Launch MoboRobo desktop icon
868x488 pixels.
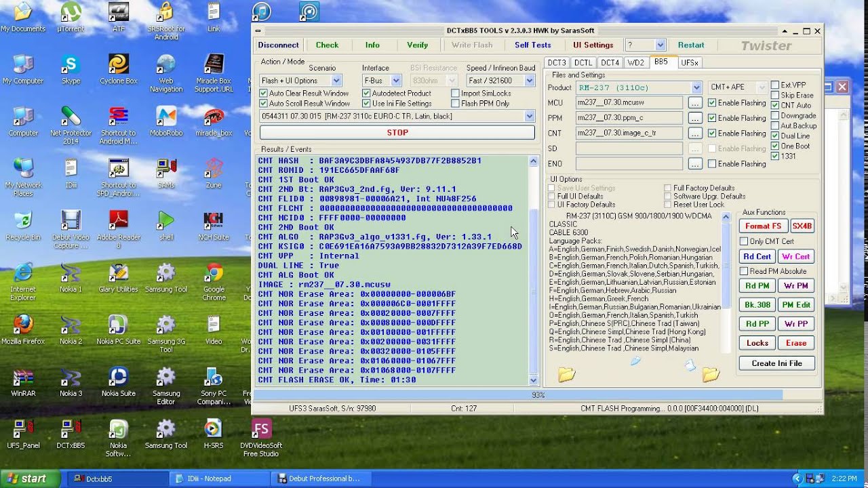tap(166, 121)
